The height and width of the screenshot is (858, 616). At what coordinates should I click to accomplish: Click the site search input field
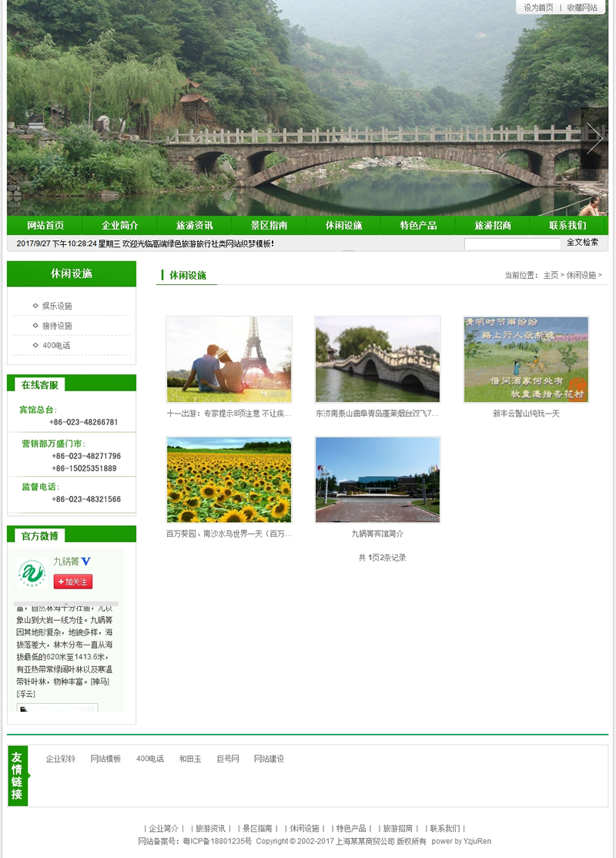point(512,243)
